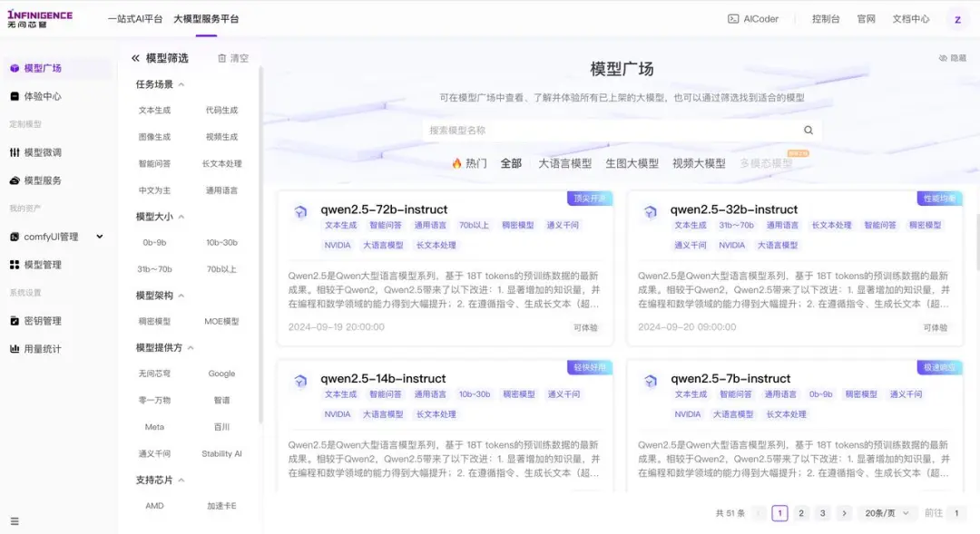Open 模型微调 from the sidebar
Viewport: 980px width, 534px height.
pyautogui.click(x=45, y=152)
